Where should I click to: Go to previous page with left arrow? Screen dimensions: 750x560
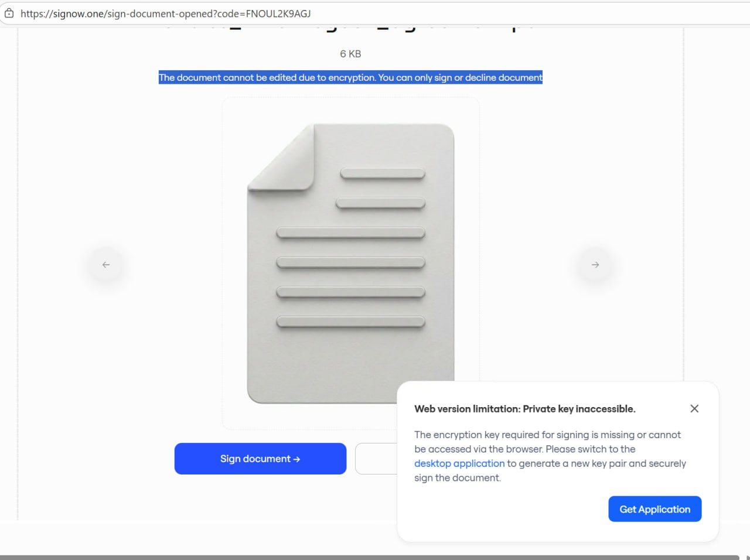[106, 265]
